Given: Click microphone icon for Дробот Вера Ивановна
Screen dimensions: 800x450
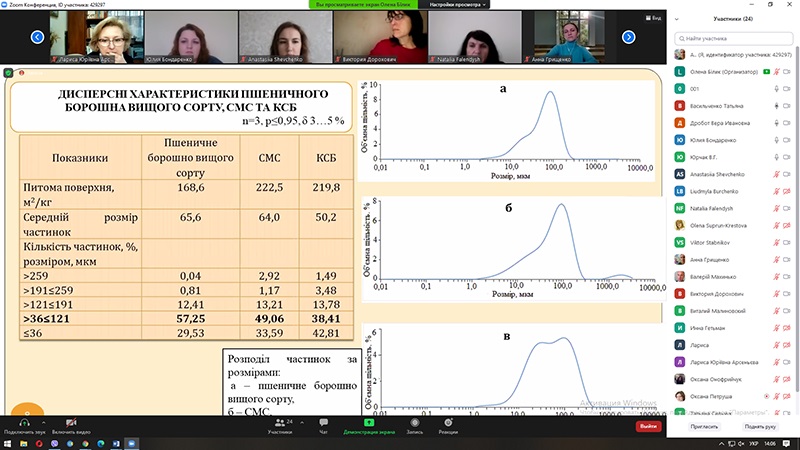Looking at the screenshot, I should click(x=777, y=123).
